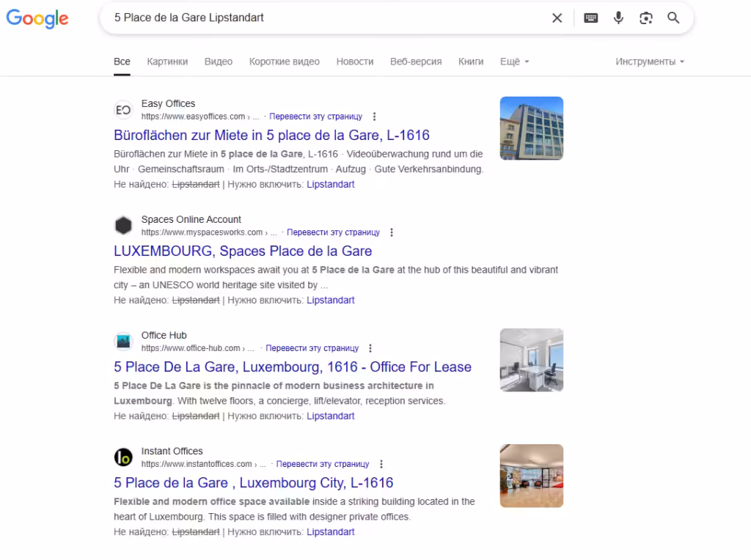Expand the Инструменты dropdown
The height and width of the screenshot is (560, 751).
point(650,62)
